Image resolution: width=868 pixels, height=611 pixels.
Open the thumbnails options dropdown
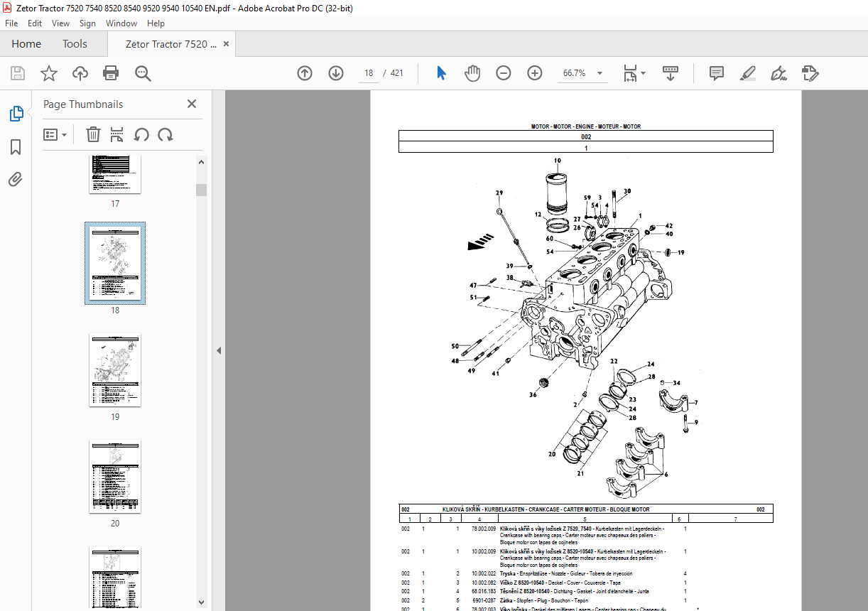(x=55, y=134)
